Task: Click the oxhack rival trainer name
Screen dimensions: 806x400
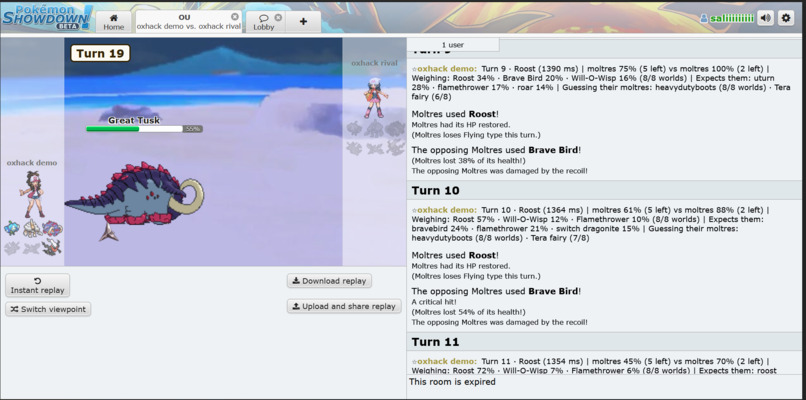Action: [x=374, y=63]
